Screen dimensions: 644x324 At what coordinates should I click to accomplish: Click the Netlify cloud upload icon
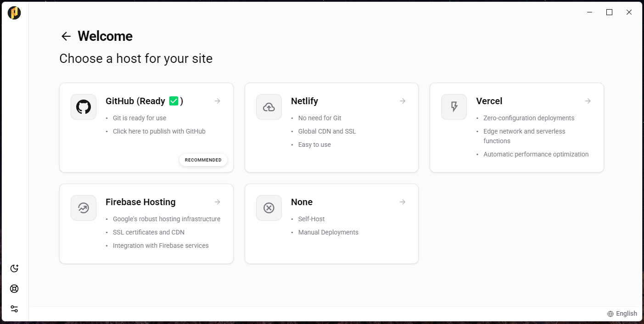[x=269, y=107]
